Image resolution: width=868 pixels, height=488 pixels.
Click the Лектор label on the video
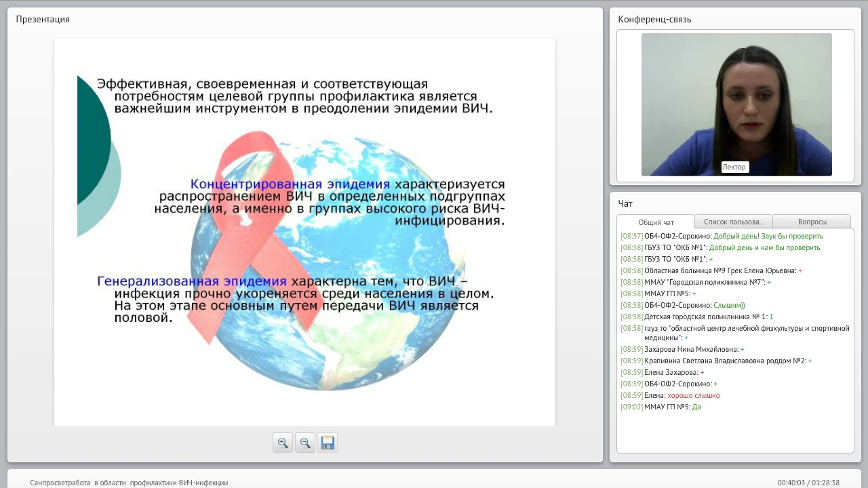[734, 167]
